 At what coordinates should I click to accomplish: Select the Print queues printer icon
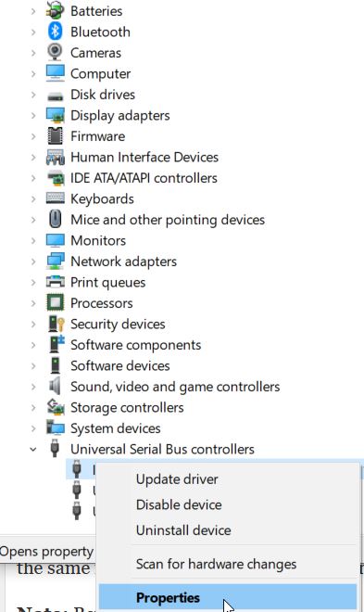(55, 282)
